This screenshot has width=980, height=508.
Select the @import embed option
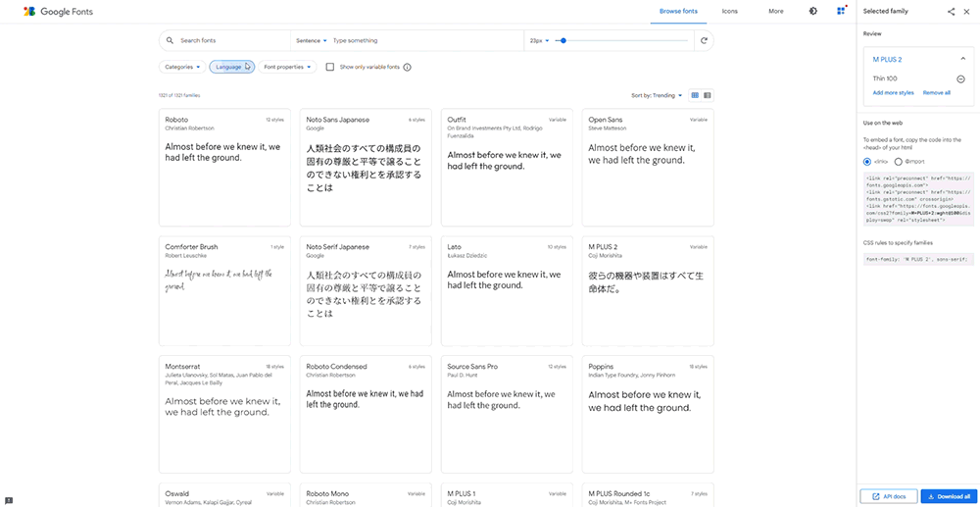pyautogui.click(x=899, y=162)
